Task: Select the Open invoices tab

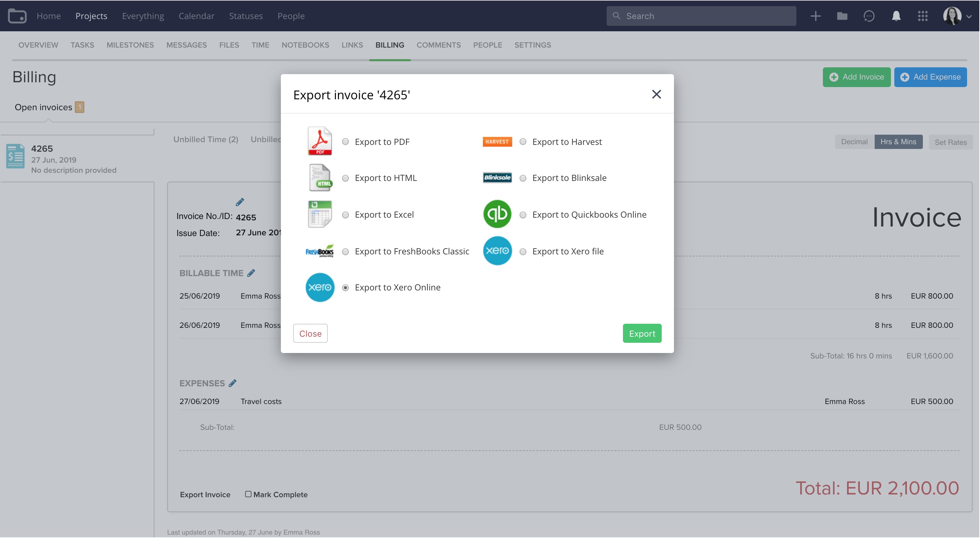Action: click(x=49, y=107)
